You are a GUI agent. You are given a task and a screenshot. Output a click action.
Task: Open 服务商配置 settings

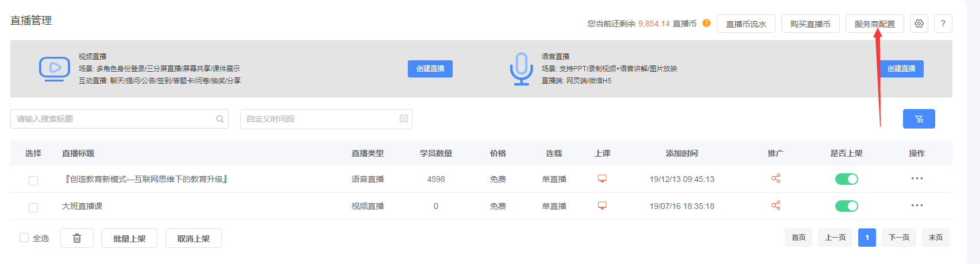click(x=875, y=24)
